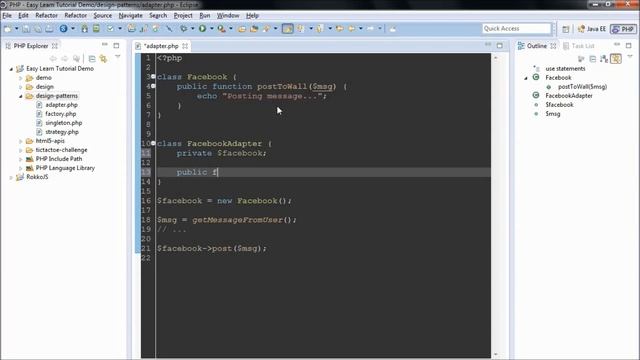The height and width of the screenshot is (360, 640).
Task: Click the External Tools run icon
Action: click(x=221, y=29)
